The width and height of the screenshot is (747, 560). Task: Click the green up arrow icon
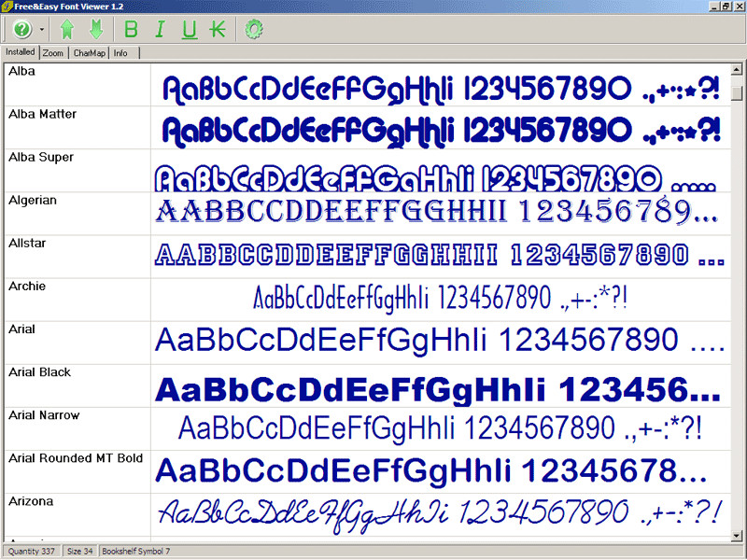click(x=67, y=29)
